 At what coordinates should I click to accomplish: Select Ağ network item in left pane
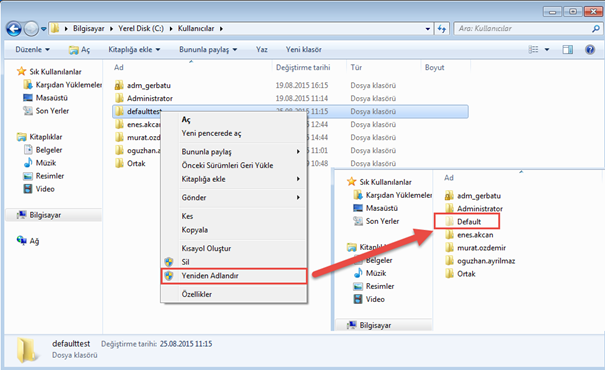tap(28, 241)
